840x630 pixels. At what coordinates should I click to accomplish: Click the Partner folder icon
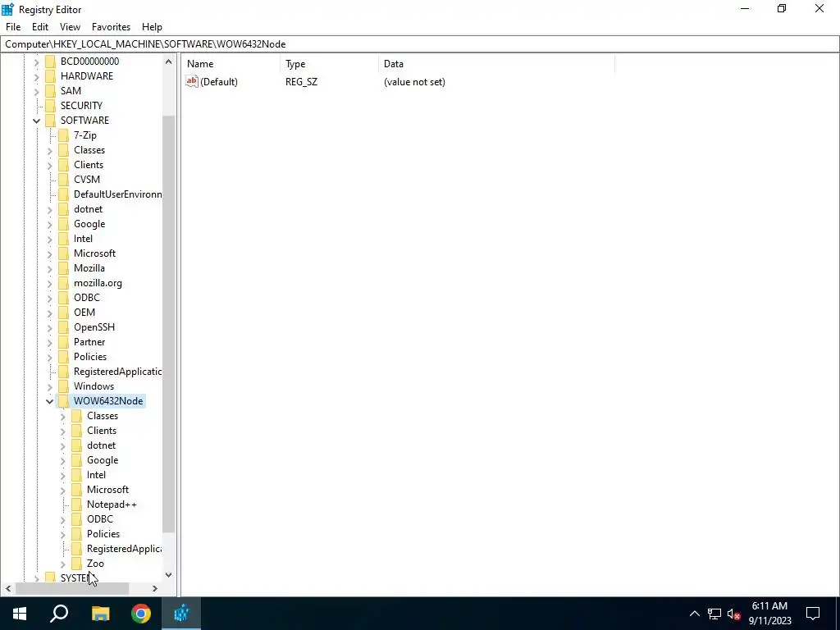[x=64, y=342]
